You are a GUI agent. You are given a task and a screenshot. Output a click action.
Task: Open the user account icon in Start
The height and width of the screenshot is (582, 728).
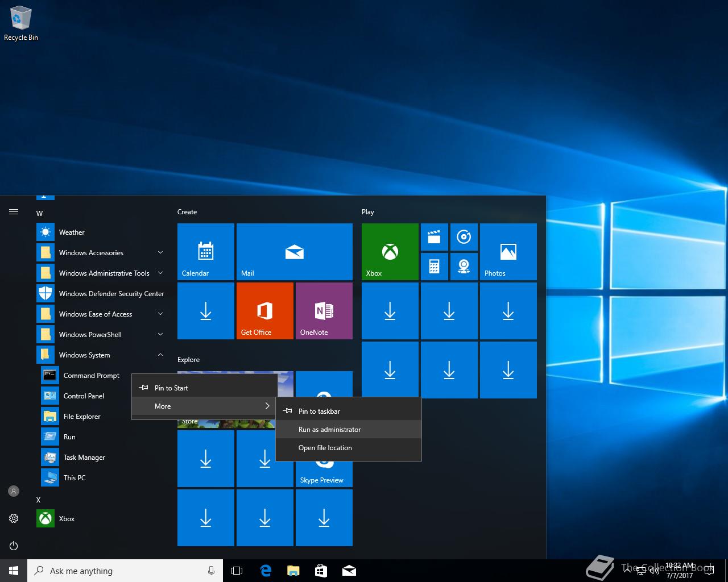click(14, 491)
